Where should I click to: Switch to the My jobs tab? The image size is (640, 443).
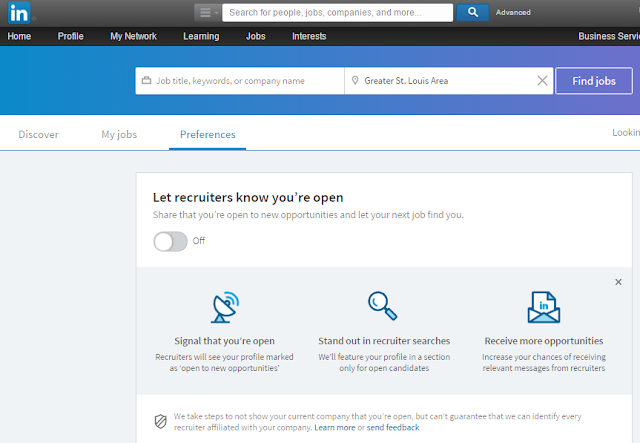(x=119, y=134)
